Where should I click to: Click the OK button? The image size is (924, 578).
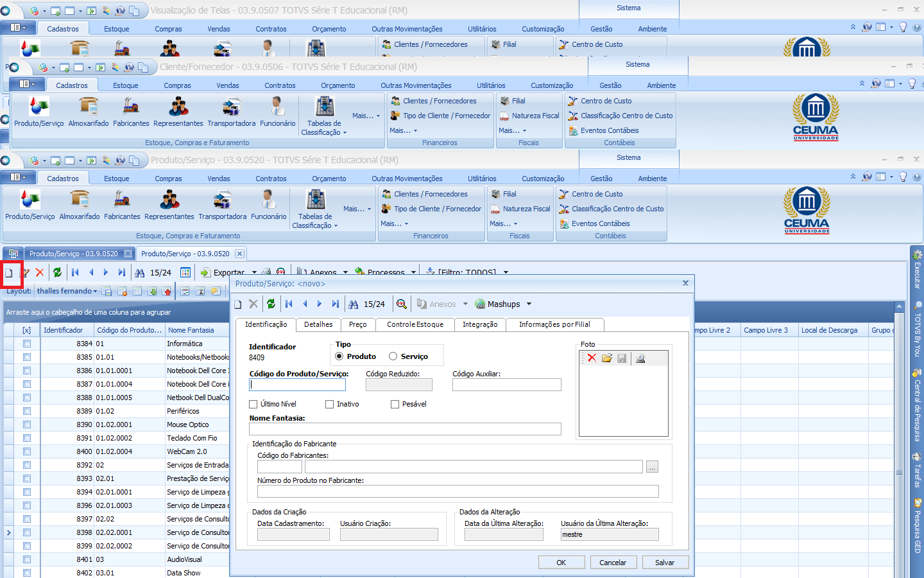pyautogui.click(x=561, y=562)
